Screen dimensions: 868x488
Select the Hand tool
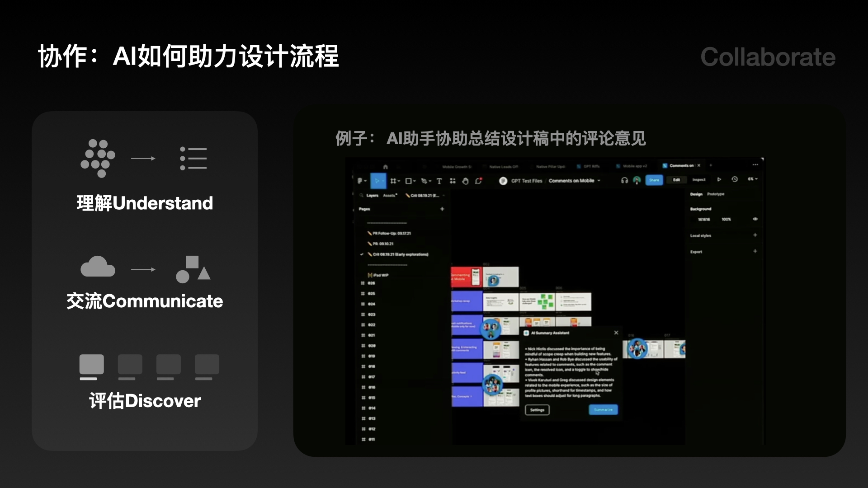(x=465, y=181)
